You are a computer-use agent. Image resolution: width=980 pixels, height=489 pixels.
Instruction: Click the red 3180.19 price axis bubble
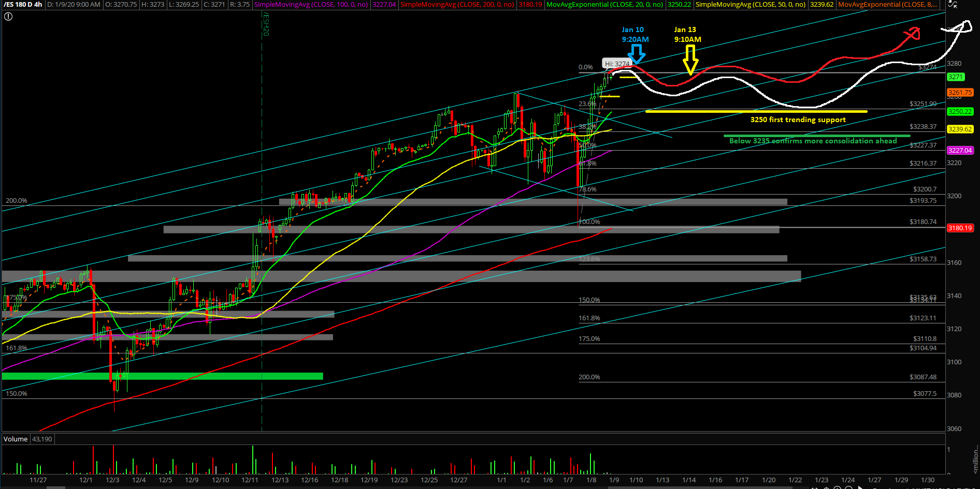pos(960,228)
